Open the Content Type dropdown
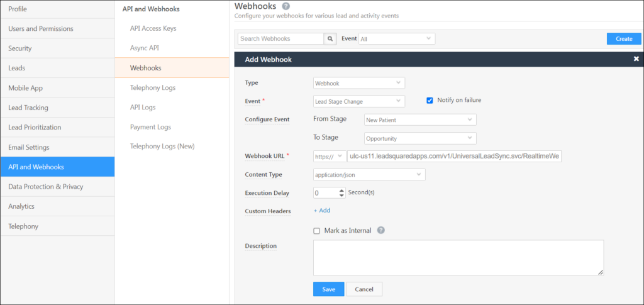Screen dimensions: 644x305 point(369,175)
